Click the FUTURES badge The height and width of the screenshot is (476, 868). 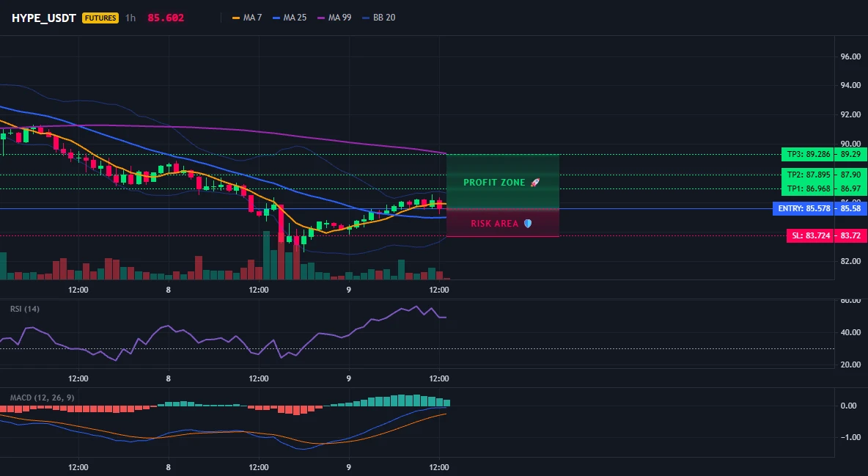pyautogui.click(x=100, y=18)
